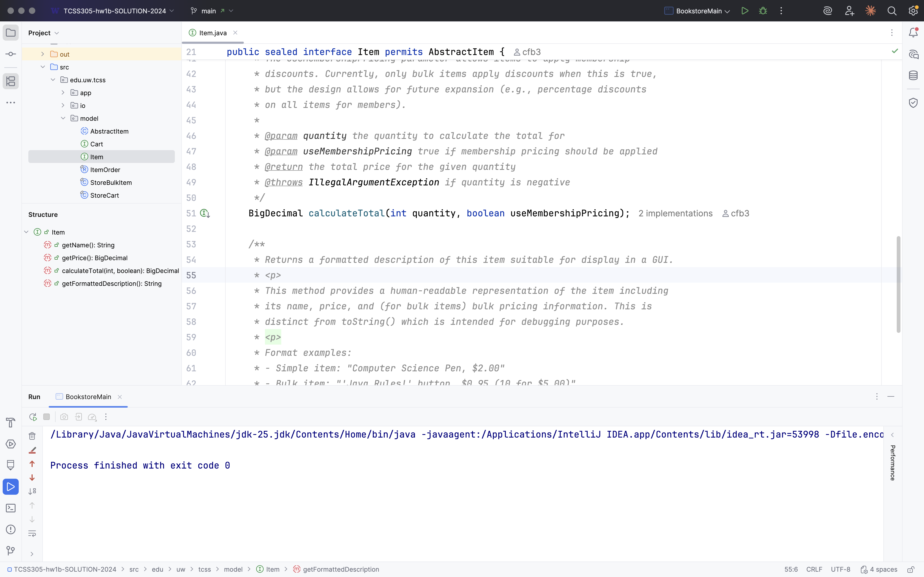Stop the running process

[x=46, y=417]
